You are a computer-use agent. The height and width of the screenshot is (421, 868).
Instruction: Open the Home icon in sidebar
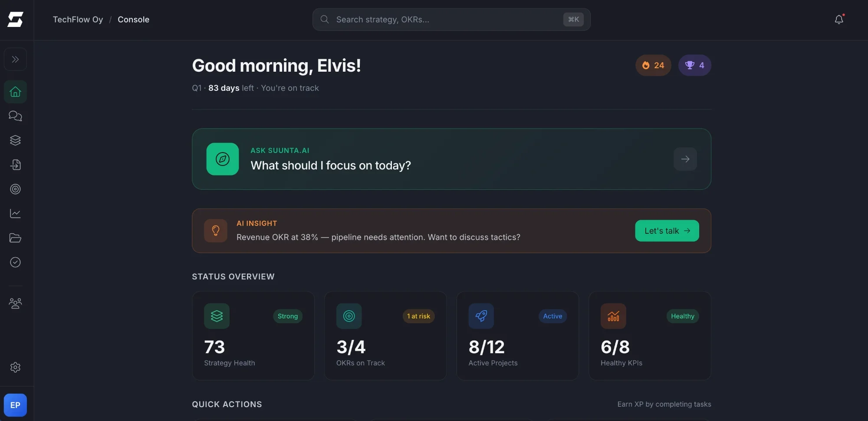point(15,92)
